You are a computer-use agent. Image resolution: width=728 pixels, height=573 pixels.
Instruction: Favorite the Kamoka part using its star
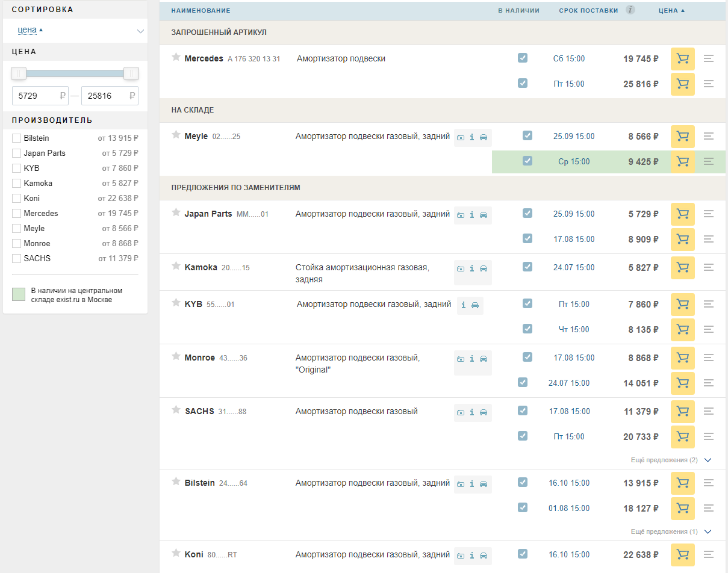tap(176, 266)
